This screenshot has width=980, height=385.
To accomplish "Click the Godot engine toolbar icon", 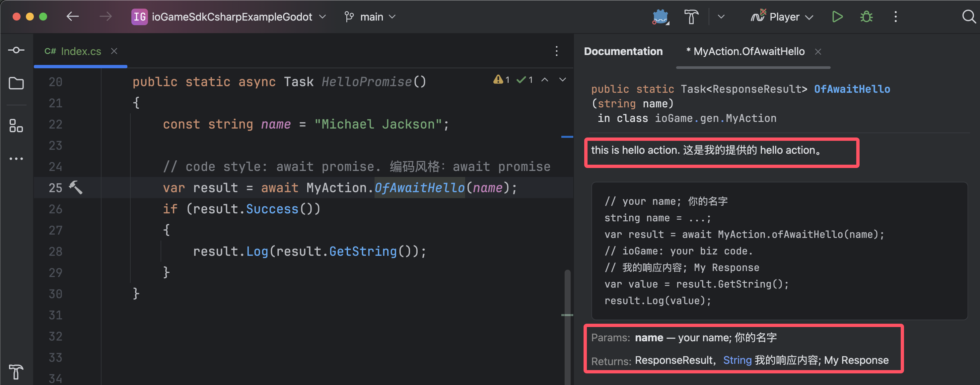I will 661,17.
